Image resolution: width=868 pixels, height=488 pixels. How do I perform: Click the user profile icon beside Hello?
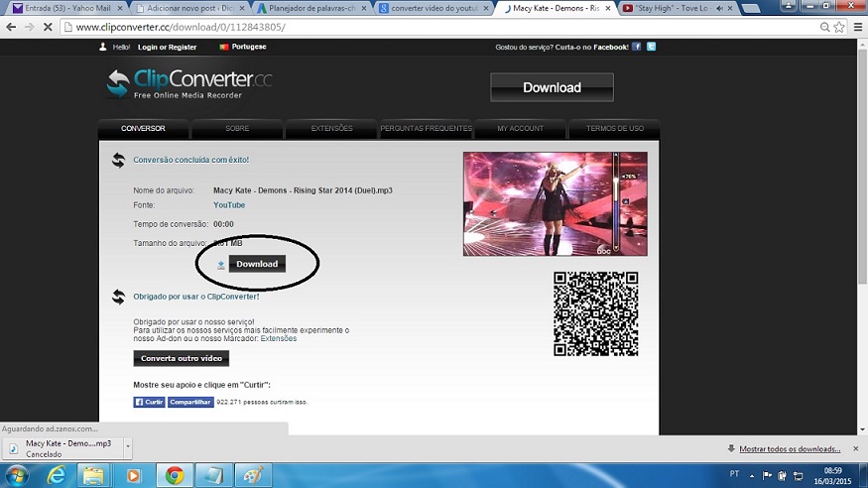102,47
